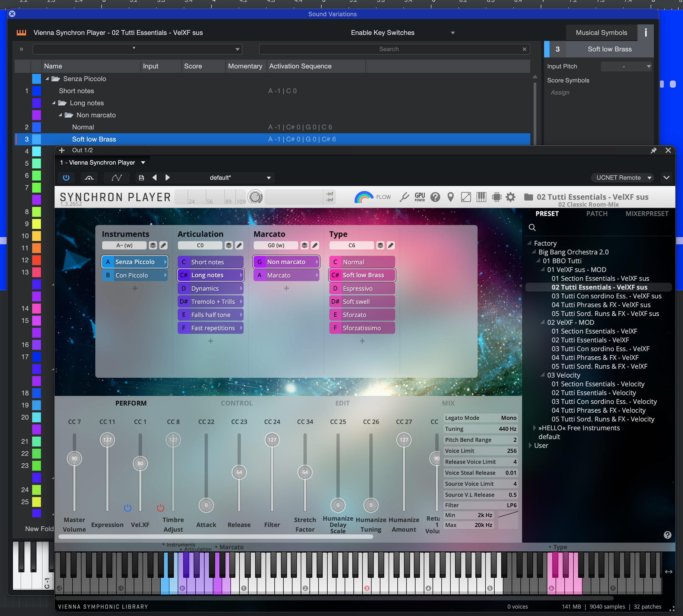Switch to the MIXERPRESET tab

pyautogui.click(x=647, y=213)
